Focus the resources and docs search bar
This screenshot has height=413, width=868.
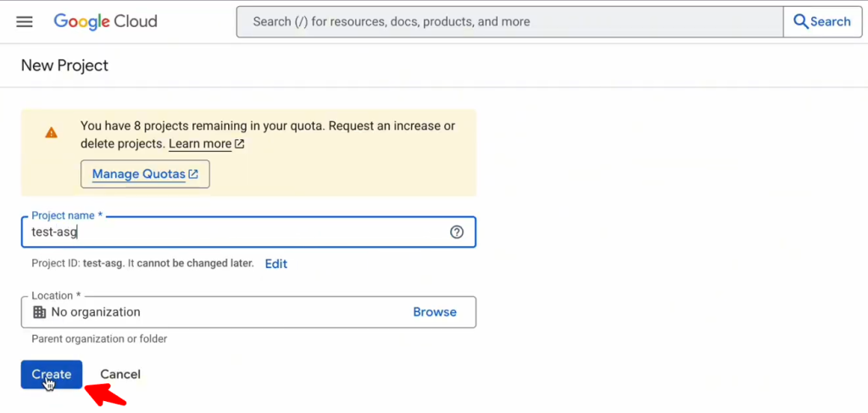coord(509,22)
